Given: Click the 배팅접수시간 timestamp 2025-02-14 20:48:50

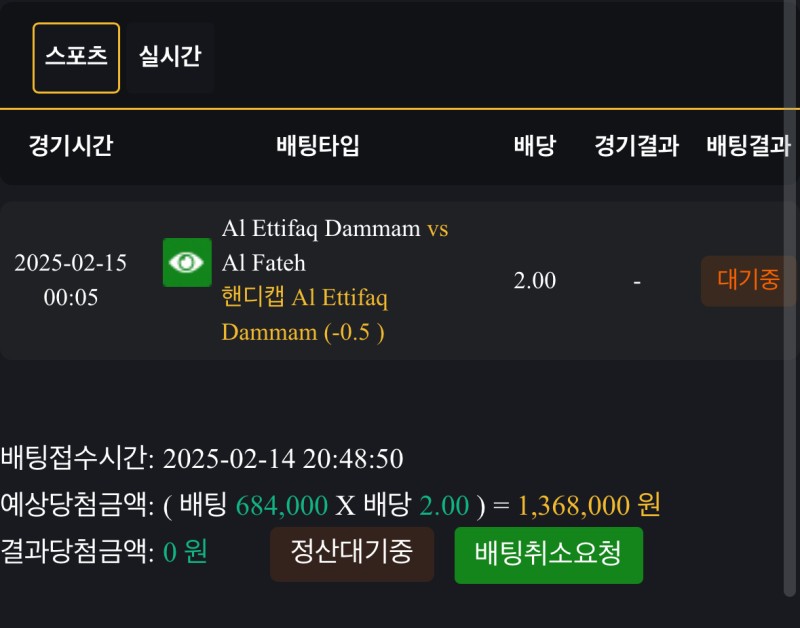Looking at the screenshot, I should point(282,459).
